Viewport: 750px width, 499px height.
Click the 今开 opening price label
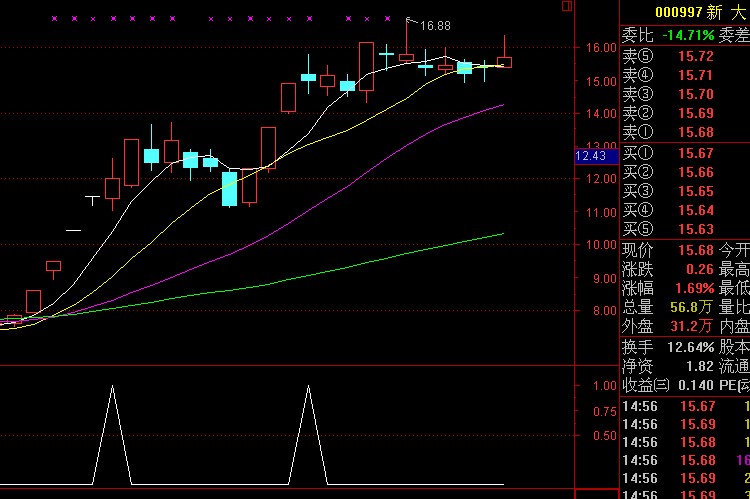tap(734, 250)
